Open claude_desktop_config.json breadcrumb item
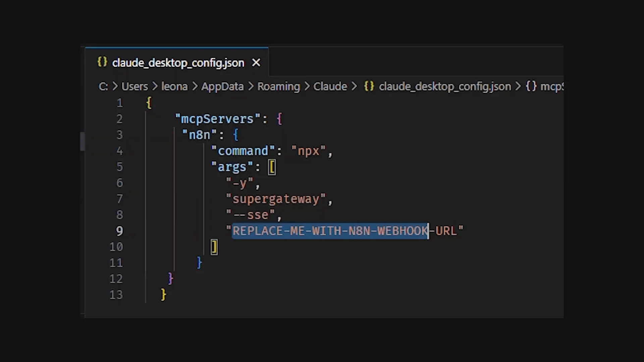This screenshot has width=644, height=362. coord(445,86)
